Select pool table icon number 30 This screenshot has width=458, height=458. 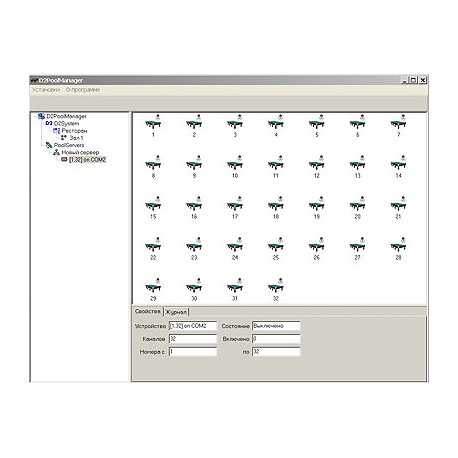pyautogui.click(x=194, y=286)
